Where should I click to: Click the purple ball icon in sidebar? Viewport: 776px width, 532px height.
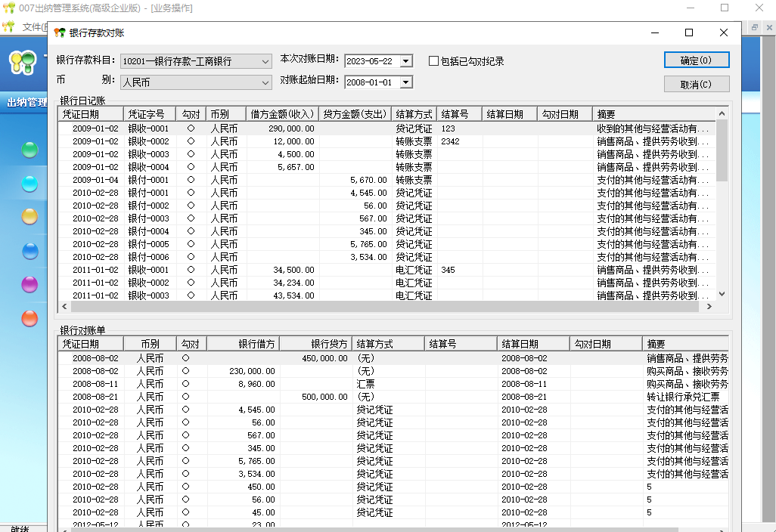pyautogui.click(x=29, y=285)
